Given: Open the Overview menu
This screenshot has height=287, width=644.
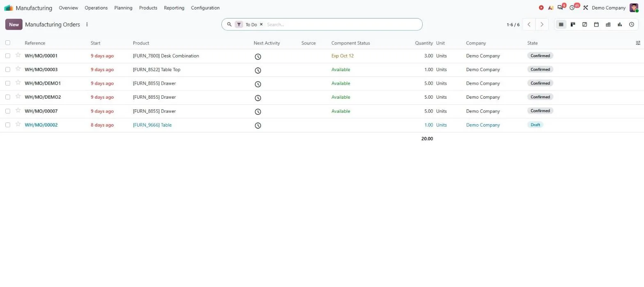Looking at the screenshot, I should 68,8.
